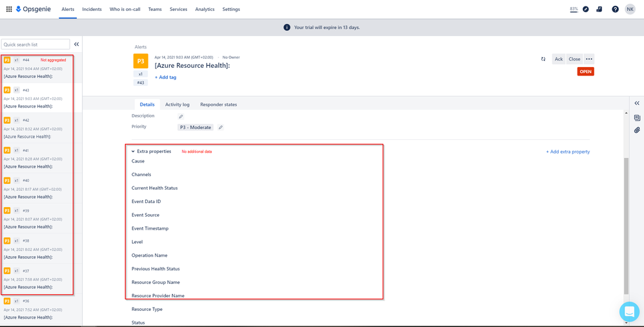Open the compass discover icon in header

[x=586, y=9]
